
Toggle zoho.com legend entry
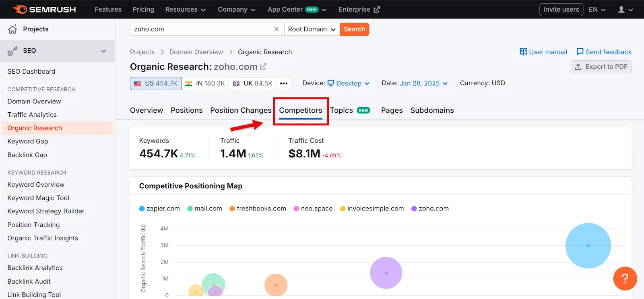click(x=430, y=208)
